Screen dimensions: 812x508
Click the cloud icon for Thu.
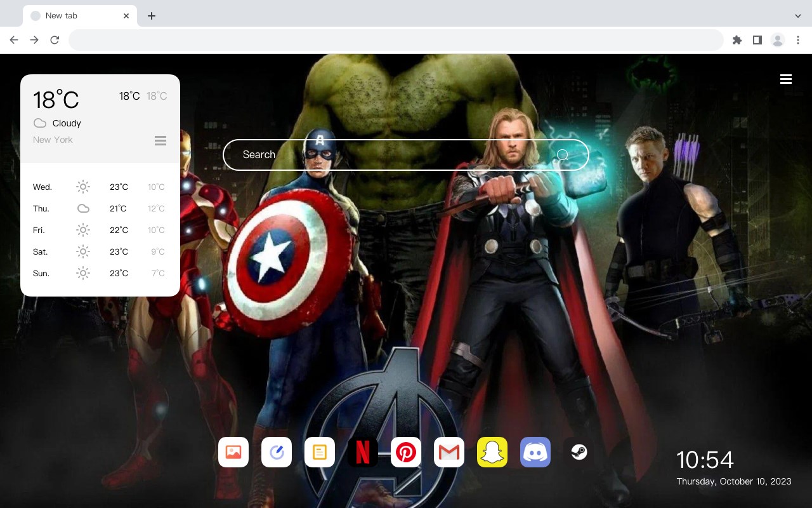(83, 208)
